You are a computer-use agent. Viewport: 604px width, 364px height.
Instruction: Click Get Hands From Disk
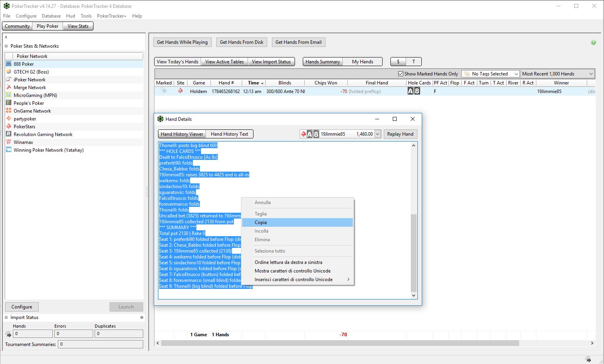pos(242,42)
